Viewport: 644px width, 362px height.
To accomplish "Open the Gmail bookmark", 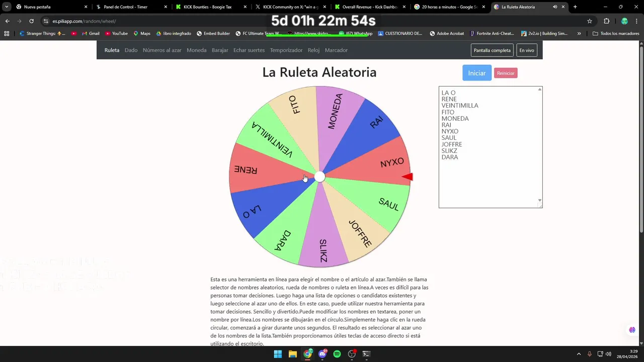I will pyautogui.click(x=90, y=34).
